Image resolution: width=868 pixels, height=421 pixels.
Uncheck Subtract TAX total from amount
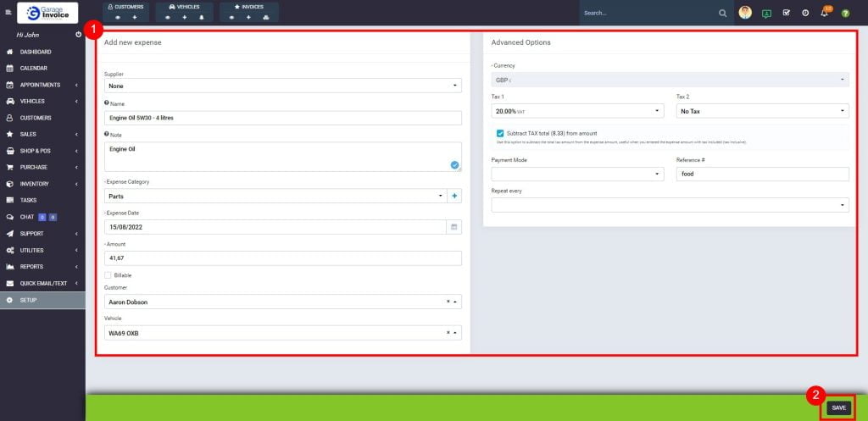(x=500, y=133)
